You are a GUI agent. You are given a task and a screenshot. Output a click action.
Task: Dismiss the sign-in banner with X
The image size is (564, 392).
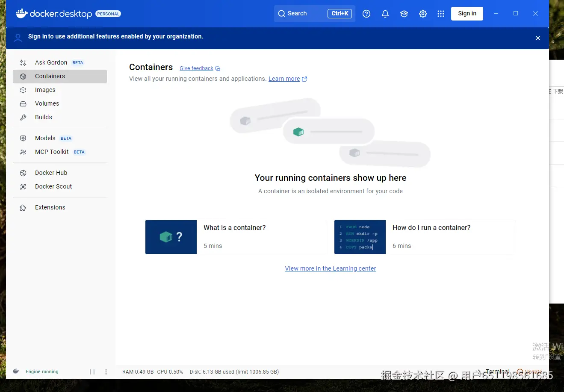(x=538, y=38)
